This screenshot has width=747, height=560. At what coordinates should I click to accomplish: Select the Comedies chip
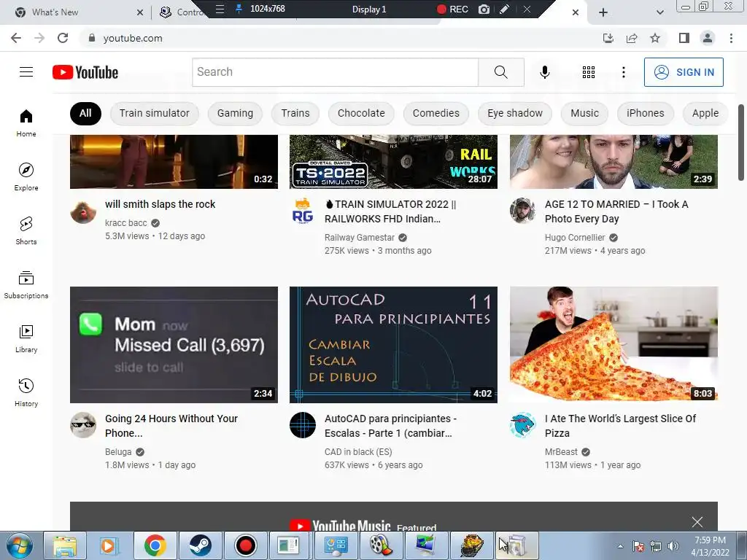point(436,113)
